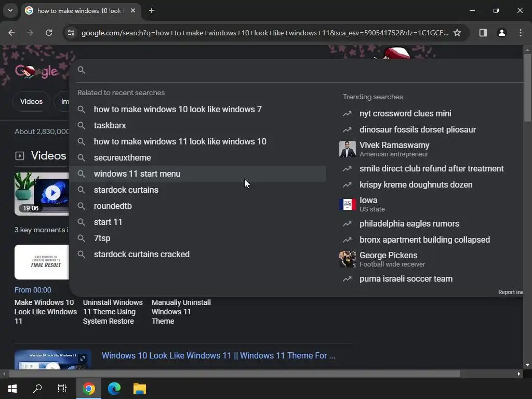The image size is (532, 399).
Task: Open site information icon in address bar
Action: [71, 33]
